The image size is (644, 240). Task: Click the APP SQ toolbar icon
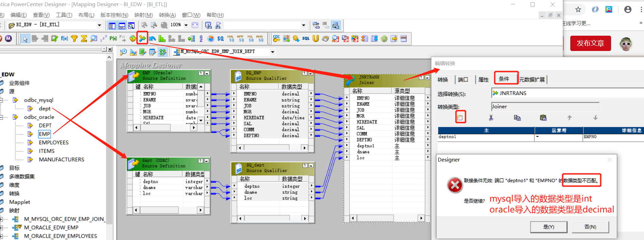point(240,38)
